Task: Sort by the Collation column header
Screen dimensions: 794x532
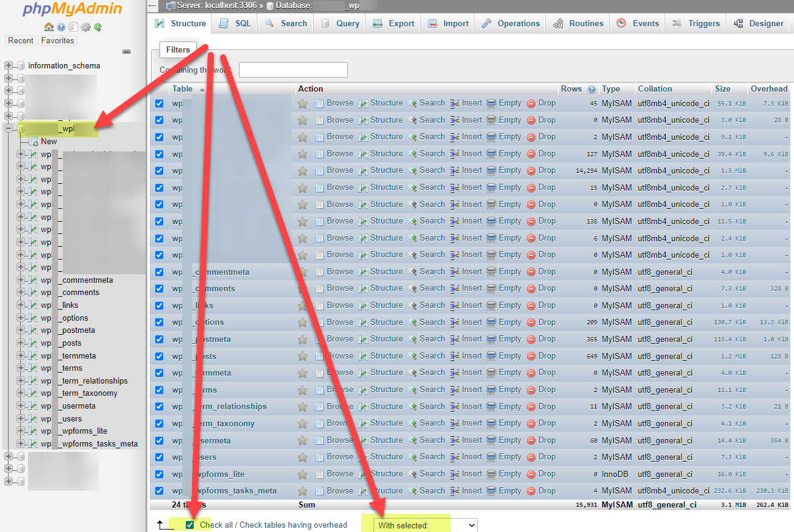Action: pyautogui.click(x=655, y=89)
